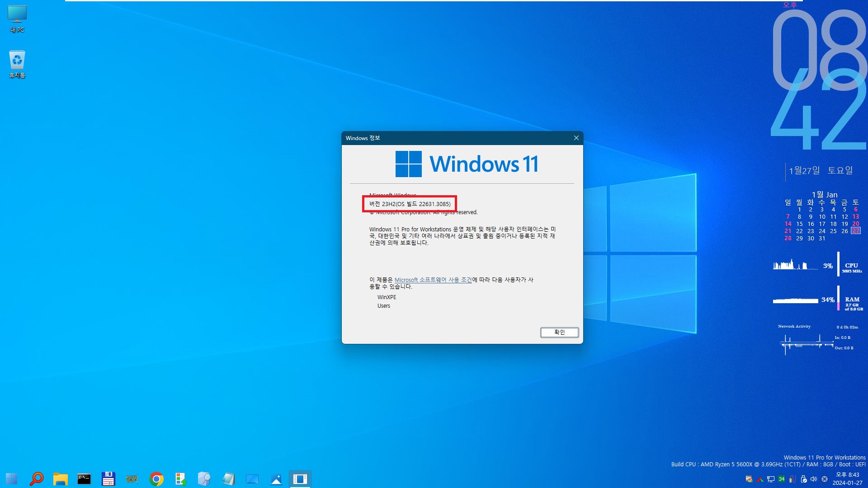Screen dimensions: 868x488
Task: Open the Windows Start button
Action: click(x=11, y=479)
